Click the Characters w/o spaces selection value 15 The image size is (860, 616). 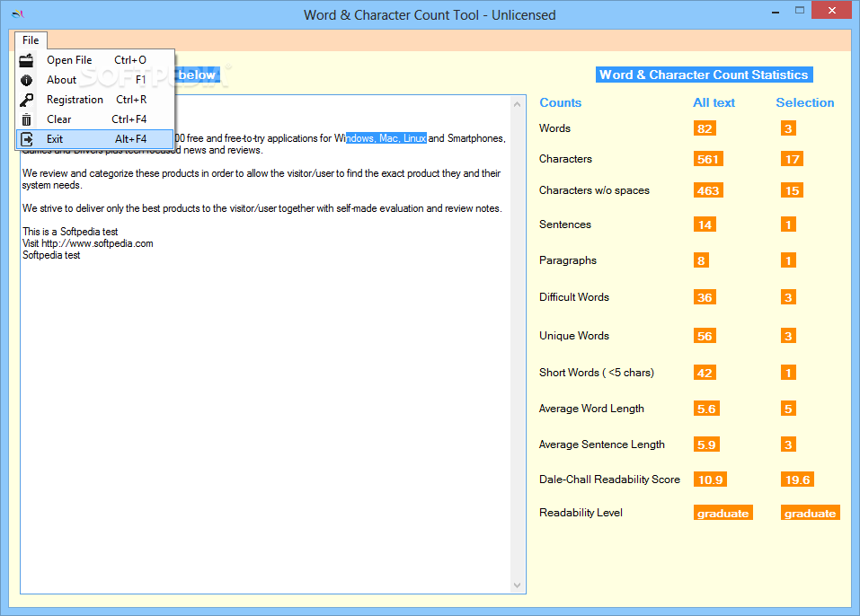792,190
